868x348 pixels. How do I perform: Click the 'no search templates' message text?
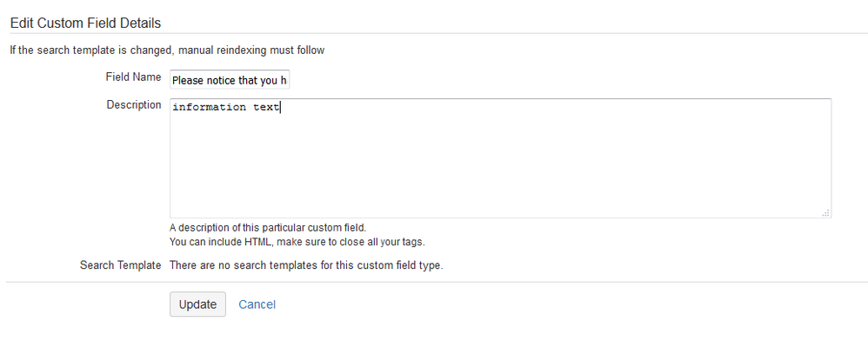tap(306, 265)
